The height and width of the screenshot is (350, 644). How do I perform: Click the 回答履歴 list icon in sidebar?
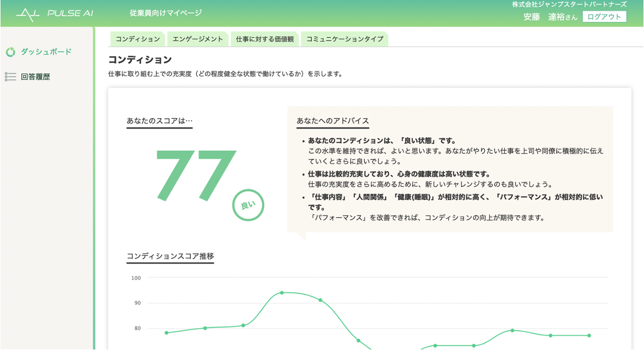click(10, 77)
